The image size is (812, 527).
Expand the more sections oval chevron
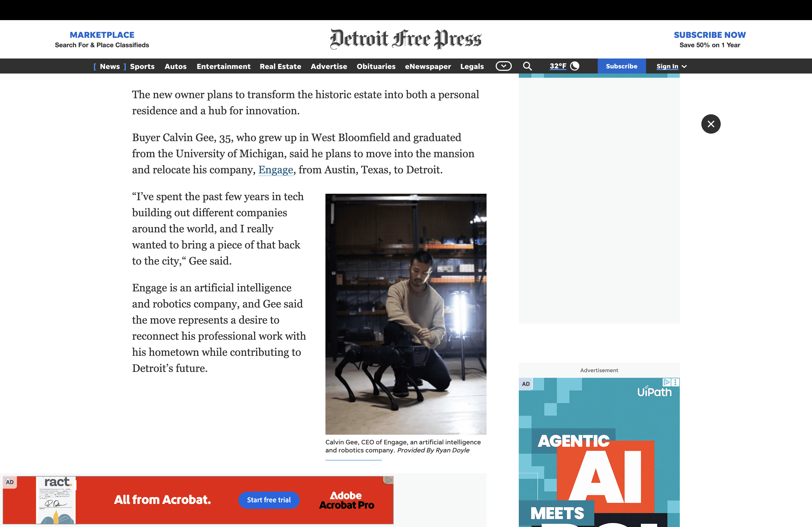pyautogui.click(x=503, y=66)
